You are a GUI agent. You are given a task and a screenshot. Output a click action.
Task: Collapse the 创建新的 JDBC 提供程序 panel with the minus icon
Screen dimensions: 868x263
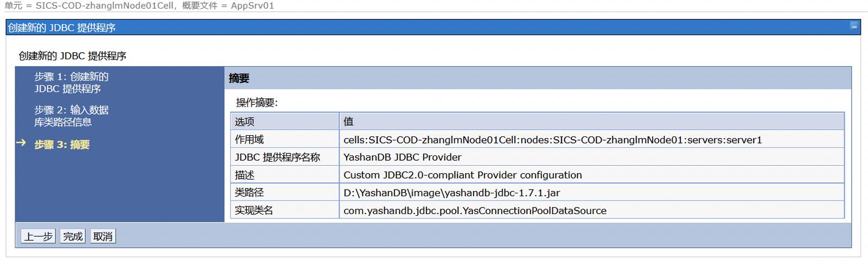[854, 26]
